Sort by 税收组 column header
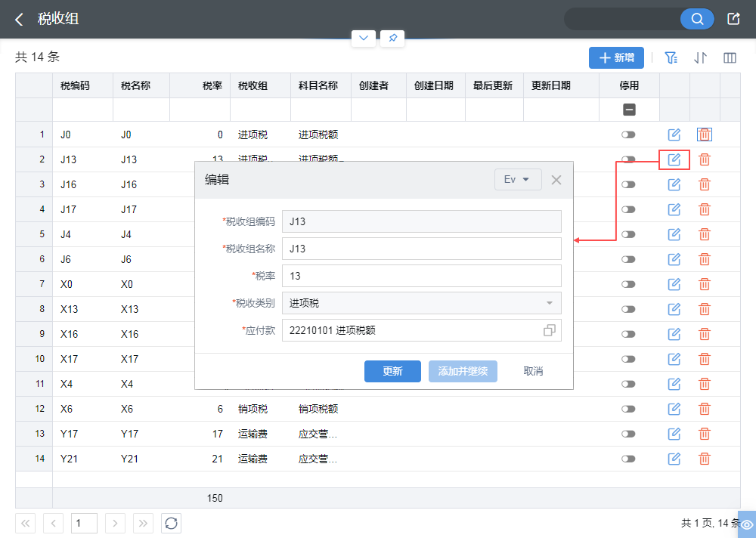 click(260, 86)
